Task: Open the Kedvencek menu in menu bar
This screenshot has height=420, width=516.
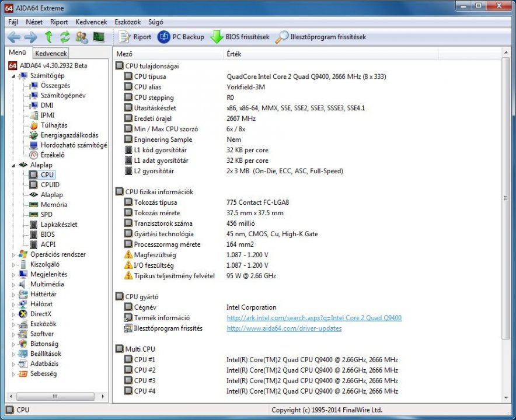Action: (x=91, y=22)
